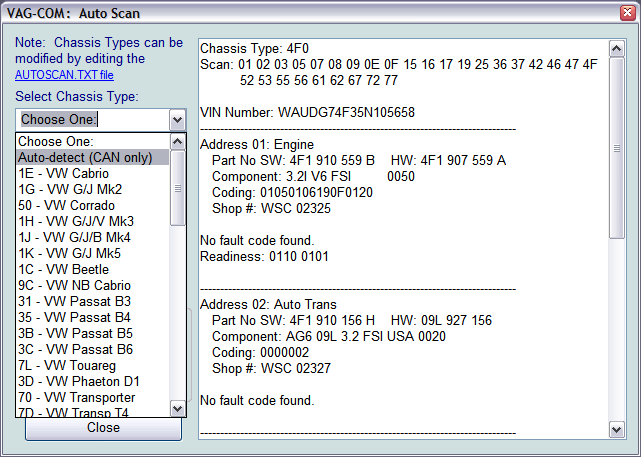Viewport: 641px width, 457px height.
Task: Click chassis list scroll down arrow
Action: point(177,408)
